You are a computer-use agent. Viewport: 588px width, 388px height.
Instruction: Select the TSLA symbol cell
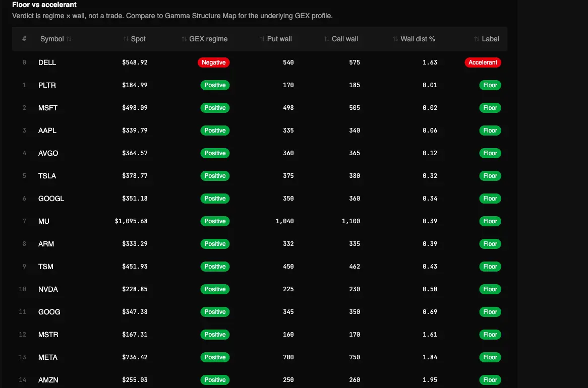coord(47,176)
